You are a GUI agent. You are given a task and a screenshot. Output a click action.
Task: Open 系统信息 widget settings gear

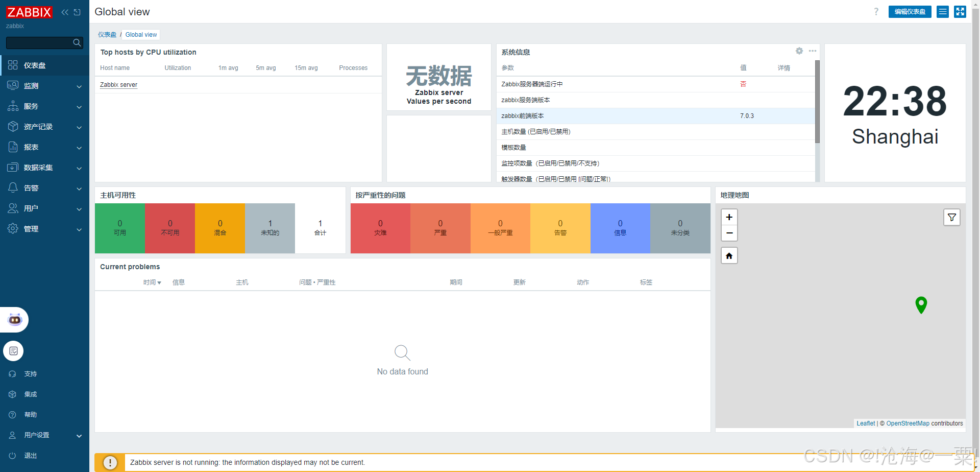pos(799,51)
